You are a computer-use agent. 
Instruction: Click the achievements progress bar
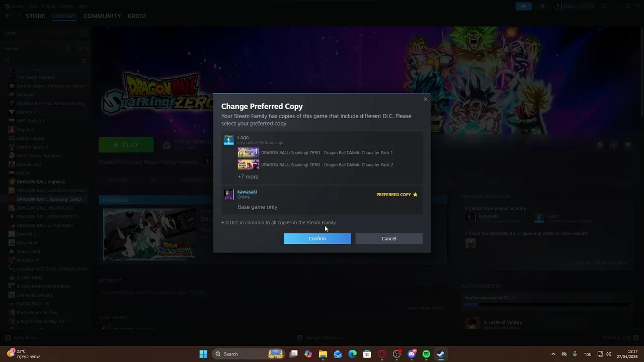click(x=547, y=304)
